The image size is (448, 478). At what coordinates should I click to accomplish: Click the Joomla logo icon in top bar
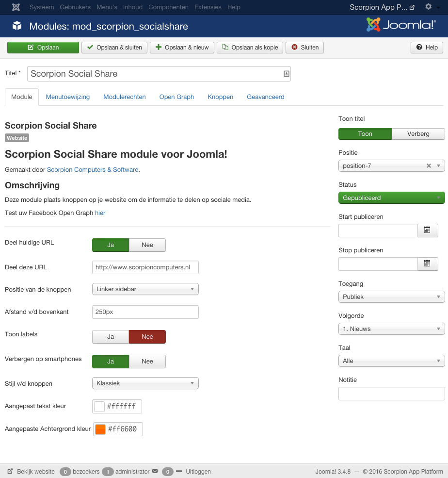tap(16, 7)
